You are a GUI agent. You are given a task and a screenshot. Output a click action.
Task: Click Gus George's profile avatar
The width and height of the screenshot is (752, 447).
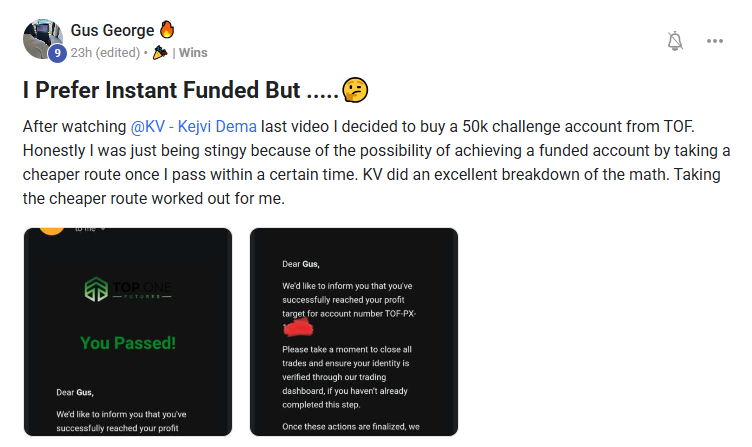tap(42, 37)
